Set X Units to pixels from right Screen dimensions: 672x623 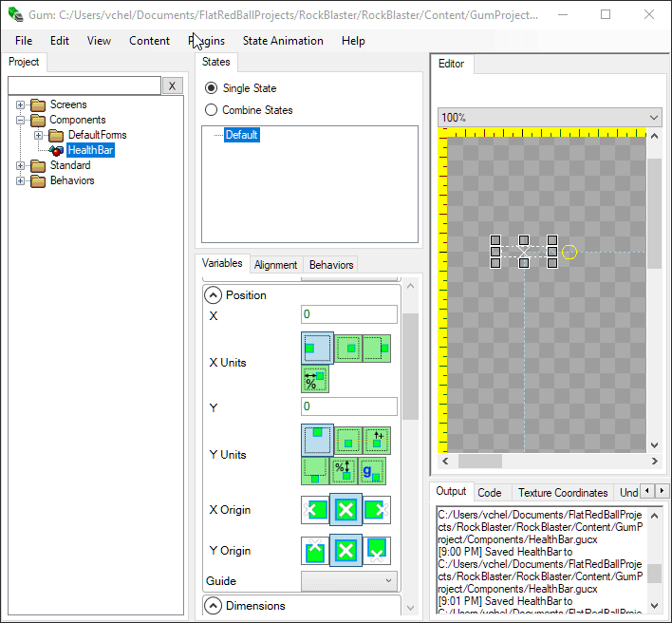click(x=378, y=349)
